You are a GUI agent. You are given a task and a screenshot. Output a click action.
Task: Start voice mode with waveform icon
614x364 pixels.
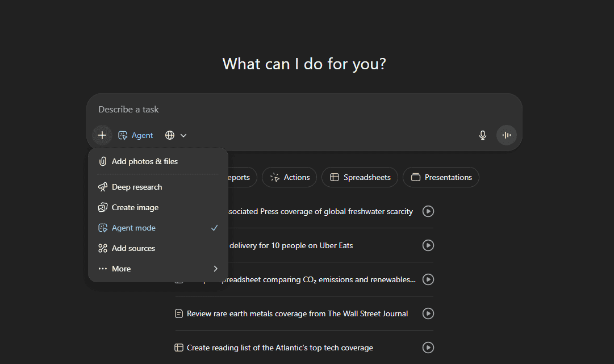click(x=507, y=135)
